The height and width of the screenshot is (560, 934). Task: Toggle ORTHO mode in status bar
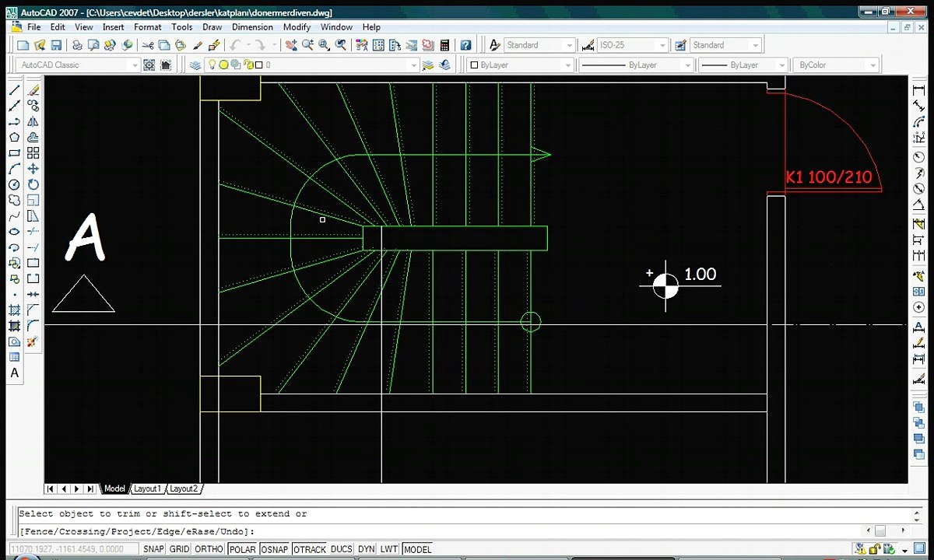(x=209, y=549)
